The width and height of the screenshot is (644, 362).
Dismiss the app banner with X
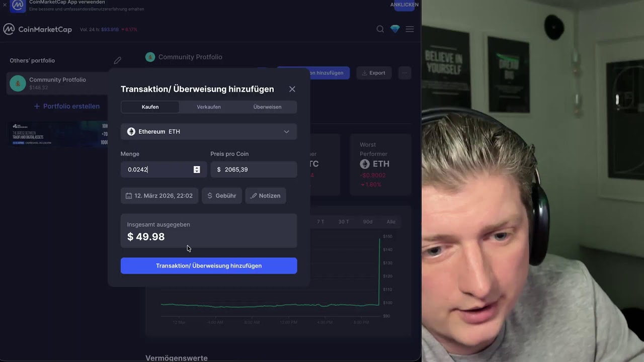[5, 4]
